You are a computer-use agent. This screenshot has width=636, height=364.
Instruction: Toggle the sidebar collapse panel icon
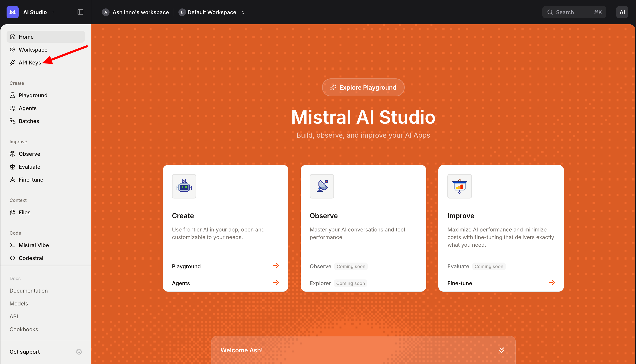80,12
